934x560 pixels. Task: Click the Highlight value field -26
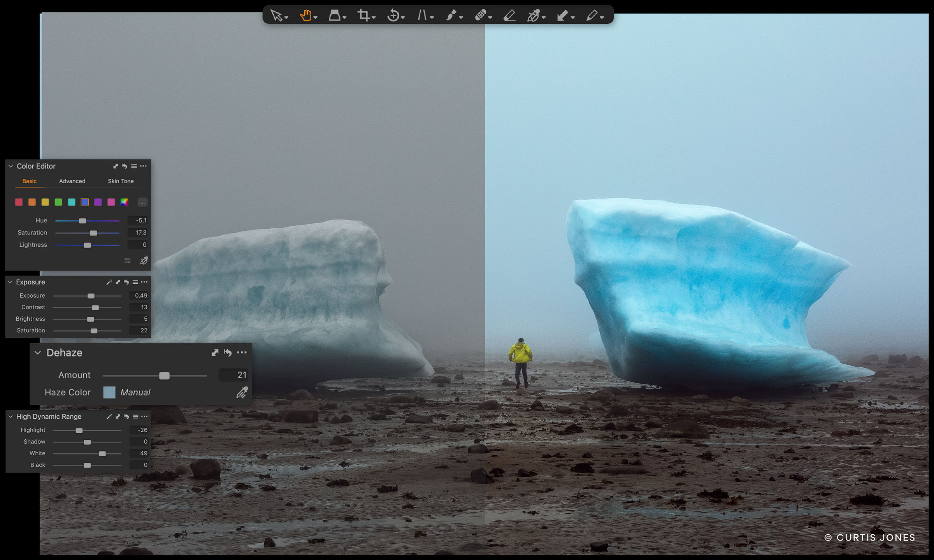point(139,430)
